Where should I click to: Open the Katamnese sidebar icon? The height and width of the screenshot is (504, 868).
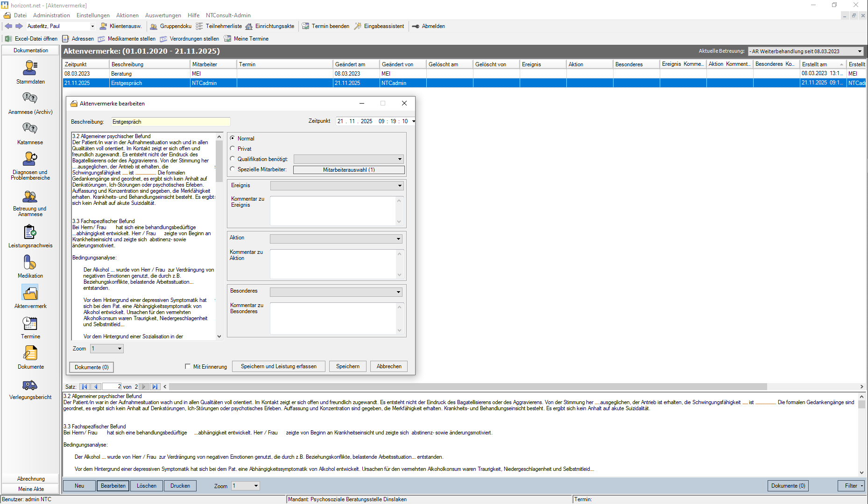point(30,129)
